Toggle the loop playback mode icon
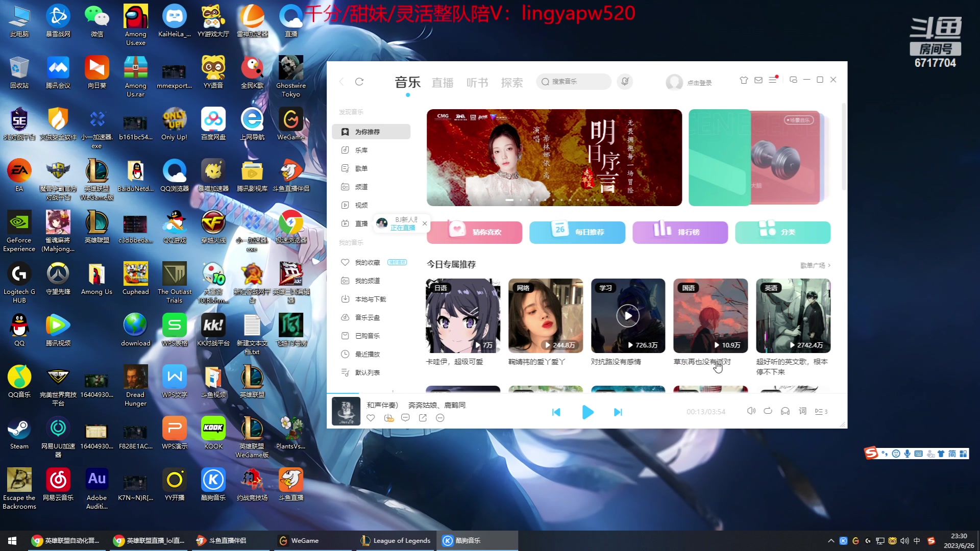This screenshot has height=551, width=980. coord(768,411)
